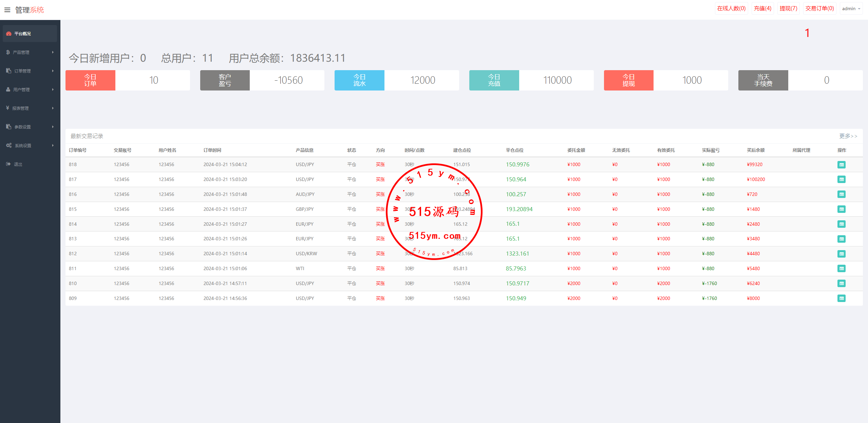Screen dimensions: 868x423
Task: Click the bitcoin icon beside 产品管理
Action: (x=8, y=52)
